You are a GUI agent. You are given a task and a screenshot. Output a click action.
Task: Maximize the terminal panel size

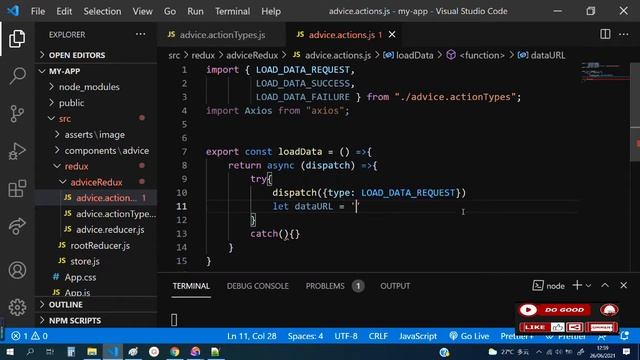[605, 285]
